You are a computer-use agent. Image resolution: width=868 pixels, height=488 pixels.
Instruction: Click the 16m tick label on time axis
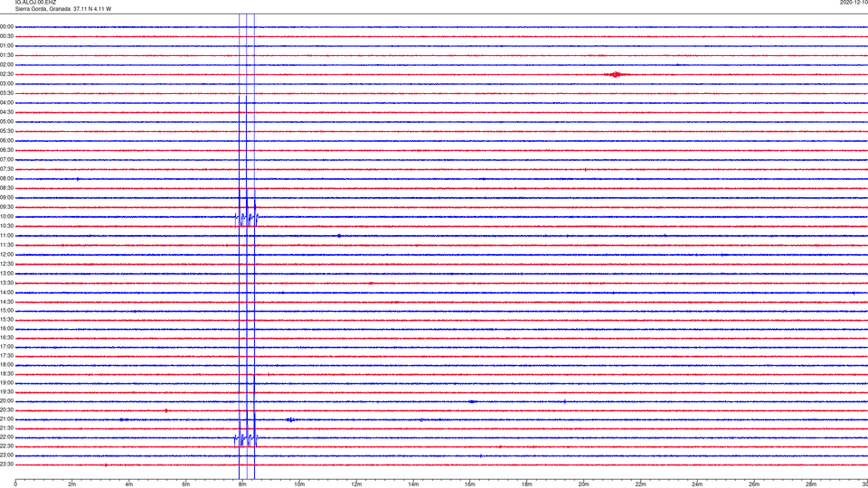[x=470, y=484]
